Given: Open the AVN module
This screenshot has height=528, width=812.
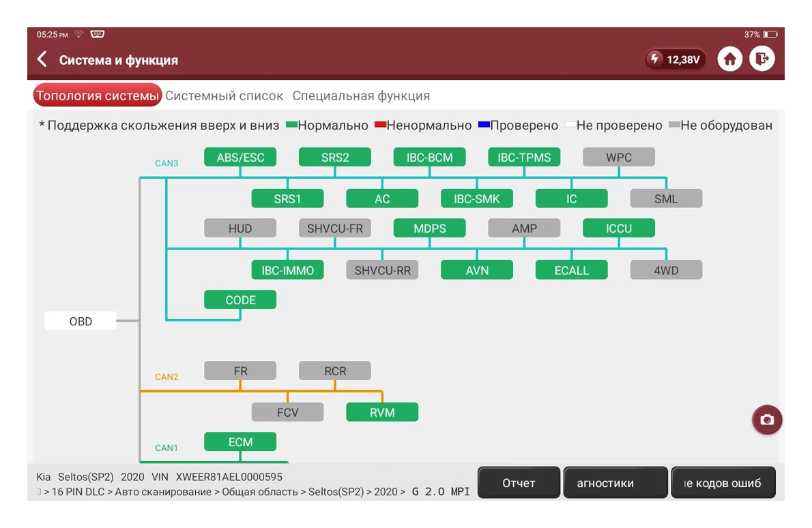Looking at the screenshot, I should (477, 269).
